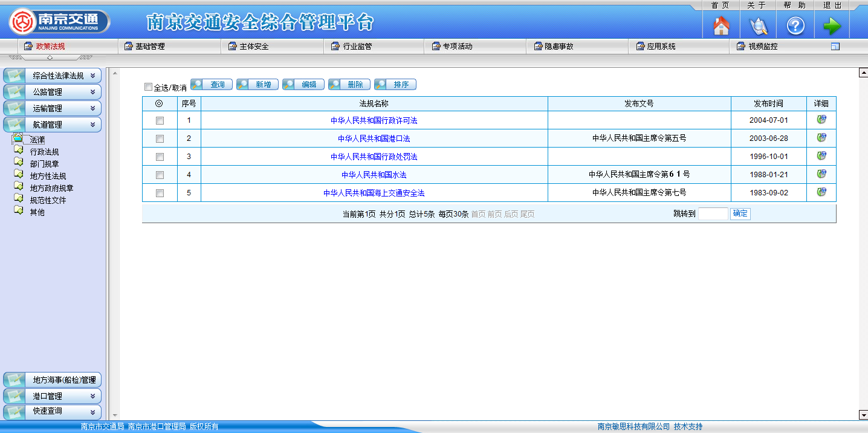This screenshot has height=433, width=868.
Task: Click the help question mark icon
Action: (795, 26)
